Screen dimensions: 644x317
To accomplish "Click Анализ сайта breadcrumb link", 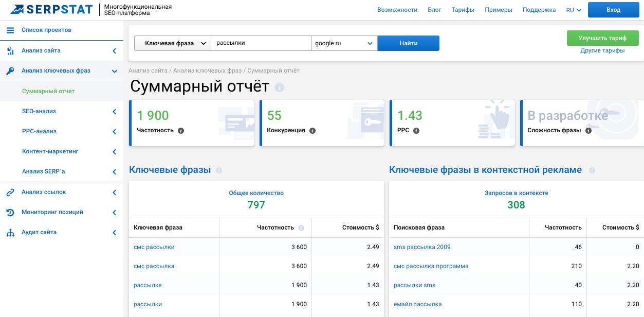I will pos(148,71).
